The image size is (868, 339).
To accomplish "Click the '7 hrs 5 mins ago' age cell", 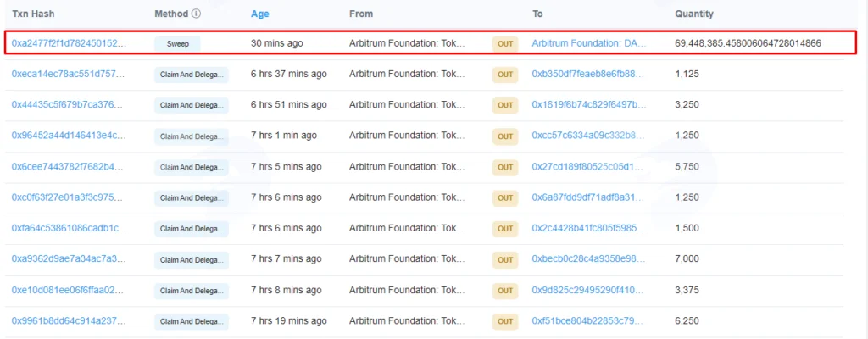I will coord(287,166).
